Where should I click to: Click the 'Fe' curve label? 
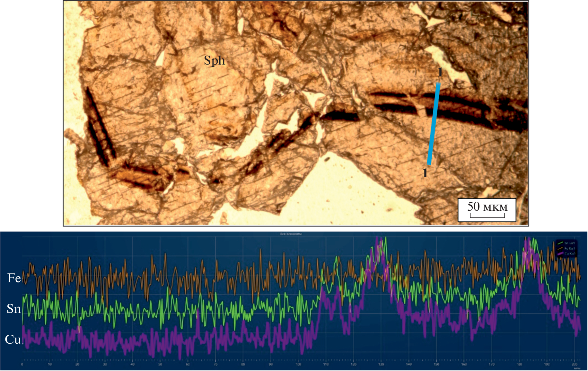[x=14, y=278]
